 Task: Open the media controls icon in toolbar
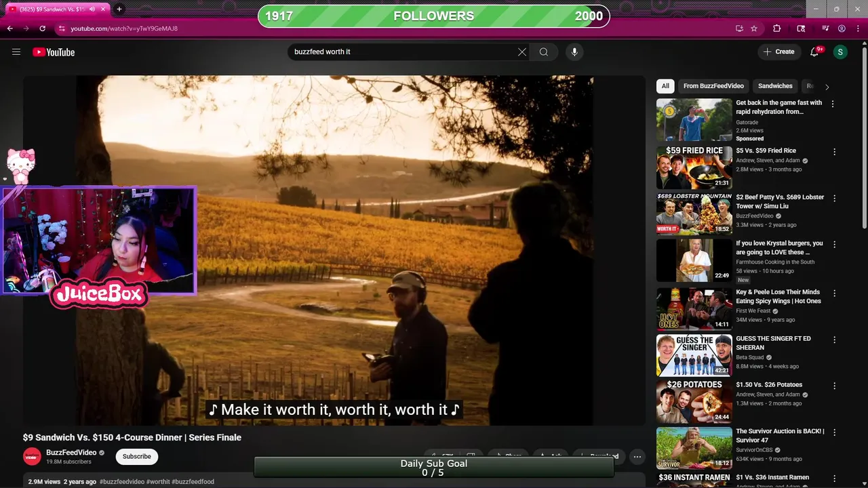point(825,28)
